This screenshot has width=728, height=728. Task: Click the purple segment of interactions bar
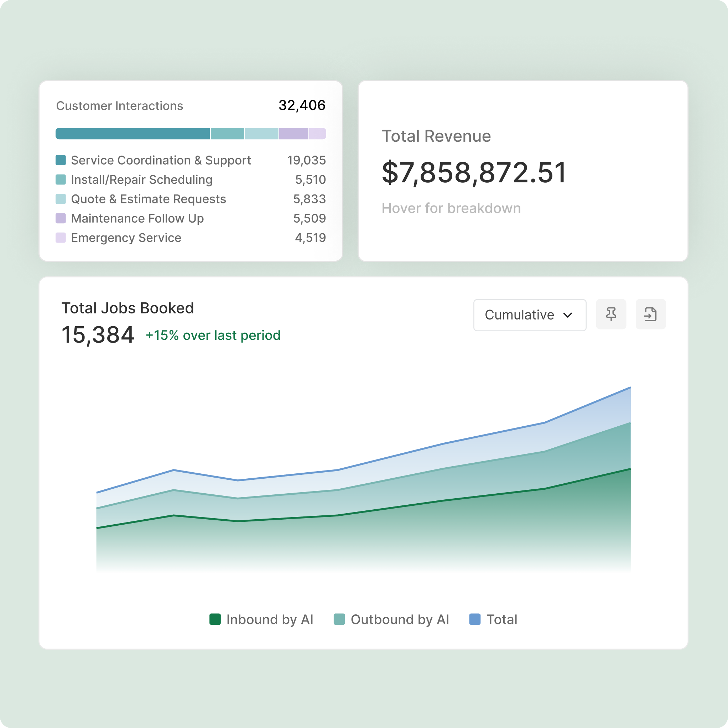coord(293,134)
